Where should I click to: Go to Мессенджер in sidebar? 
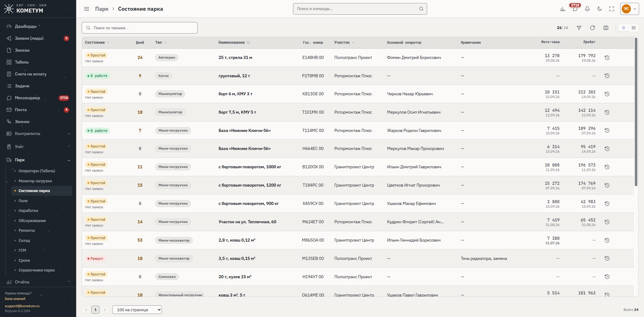[38, 98]
